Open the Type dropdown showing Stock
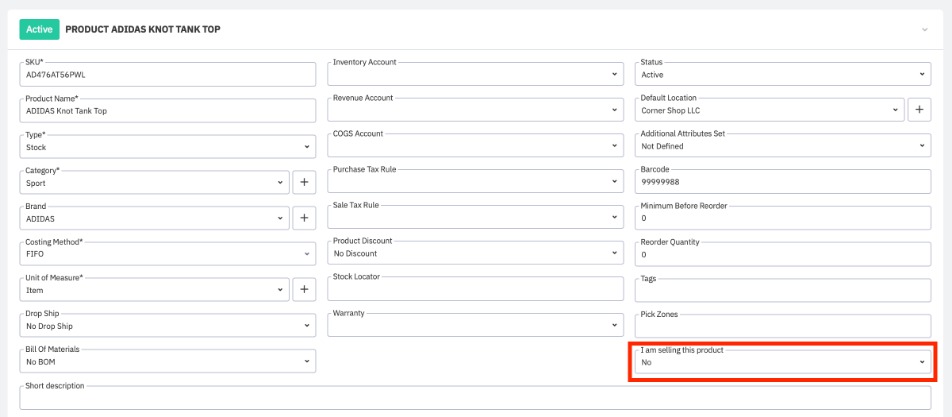The height and width of the screenshot is (417, 952). (x=168, y=146)
